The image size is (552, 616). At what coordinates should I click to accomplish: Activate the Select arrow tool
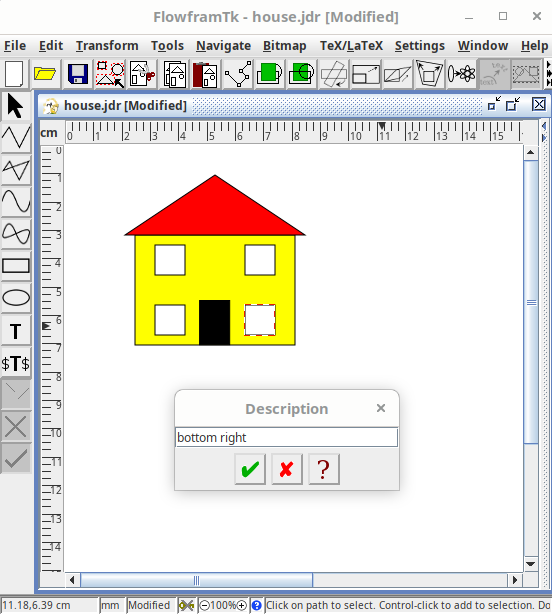point(15,106)
